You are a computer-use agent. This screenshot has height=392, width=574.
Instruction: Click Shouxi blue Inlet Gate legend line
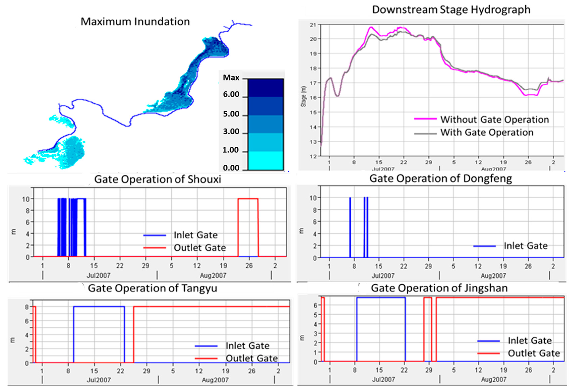pyautogui.click(x=155, y=235)
